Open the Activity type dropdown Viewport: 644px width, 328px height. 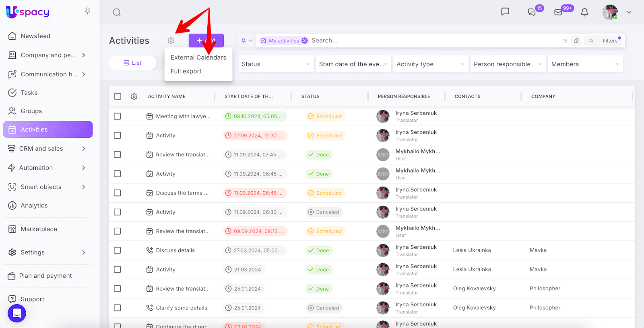pyautogui.click(x=430, y=64)
